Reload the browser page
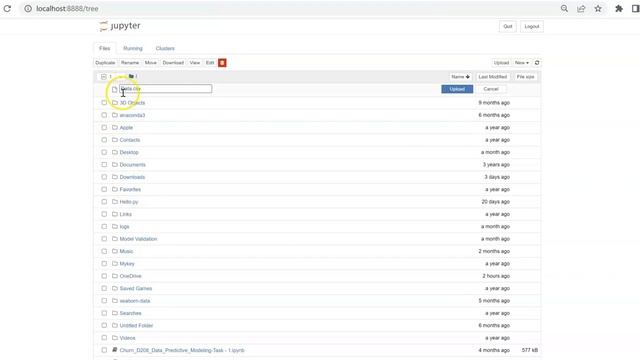Screen dimensions: 640x360 7,9
